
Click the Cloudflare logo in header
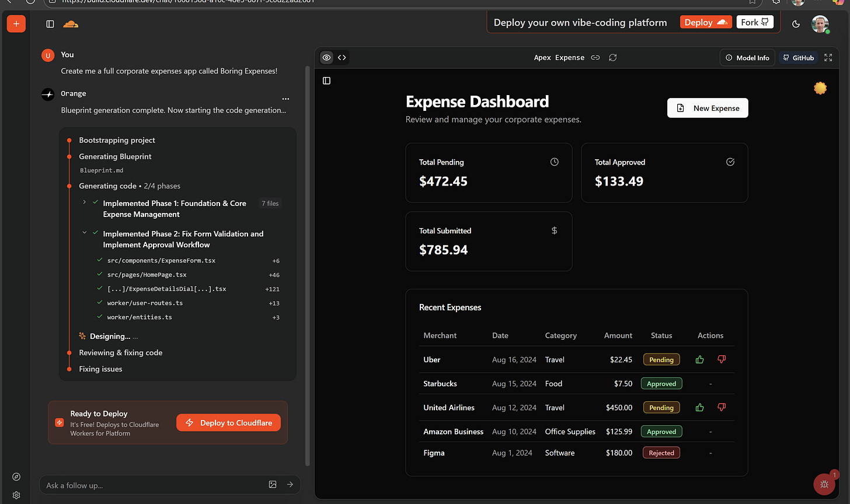point(71,24)
